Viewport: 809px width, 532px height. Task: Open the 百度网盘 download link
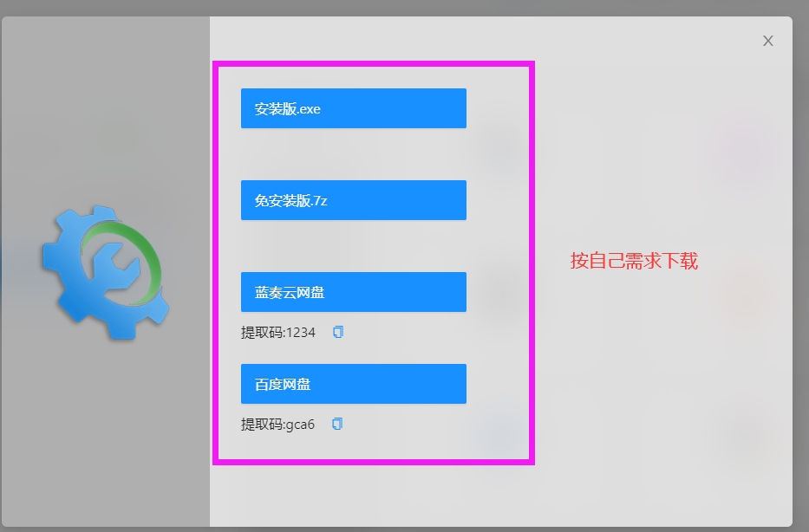pyautogui.click(x=353, y=384)
